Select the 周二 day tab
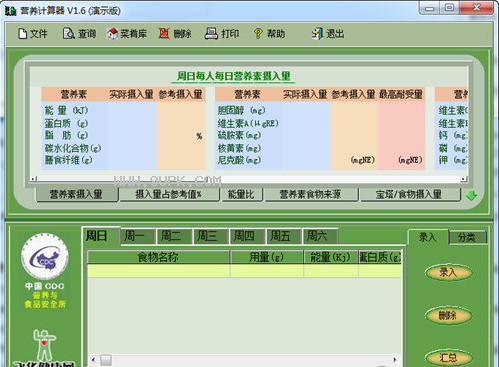The width and height of the screenshot is (499, 367). coord(174,236)
